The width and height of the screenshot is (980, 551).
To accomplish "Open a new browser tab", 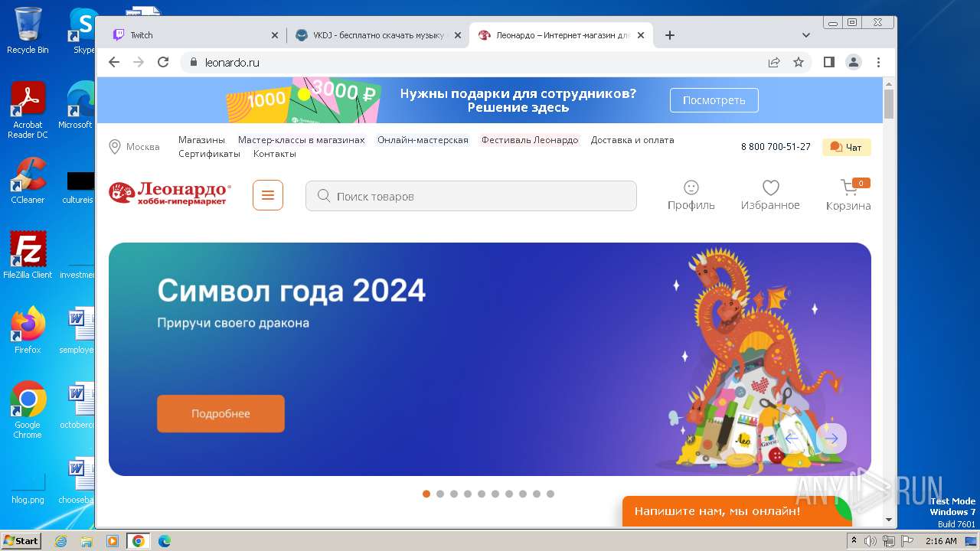I will (670, 35).
